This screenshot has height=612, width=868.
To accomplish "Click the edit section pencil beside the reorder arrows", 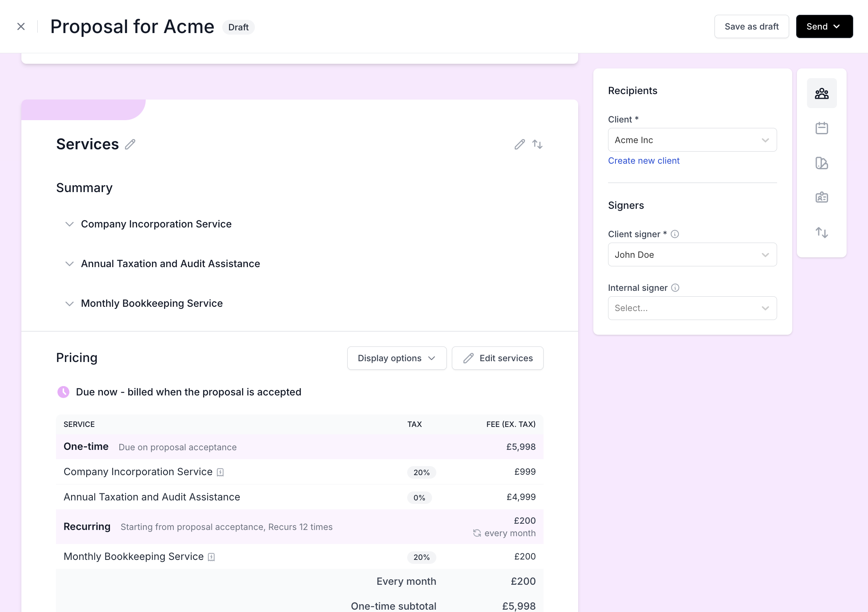I will [x=520, y=144].
